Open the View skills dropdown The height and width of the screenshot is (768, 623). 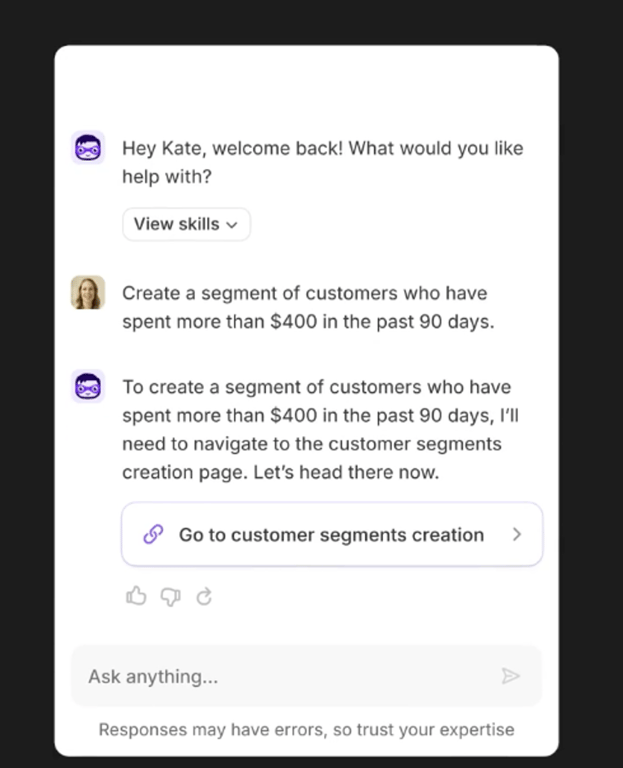[186, 224]
